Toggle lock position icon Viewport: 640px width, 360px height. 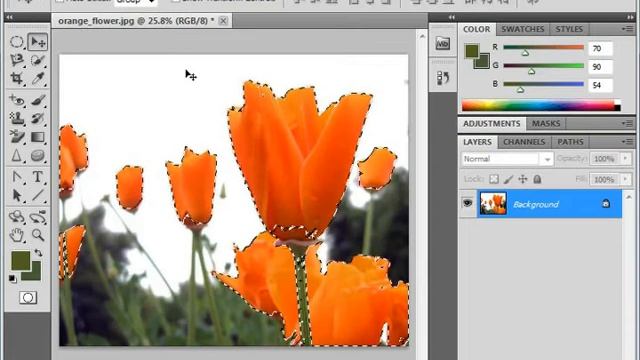click(x=523, y=179)
